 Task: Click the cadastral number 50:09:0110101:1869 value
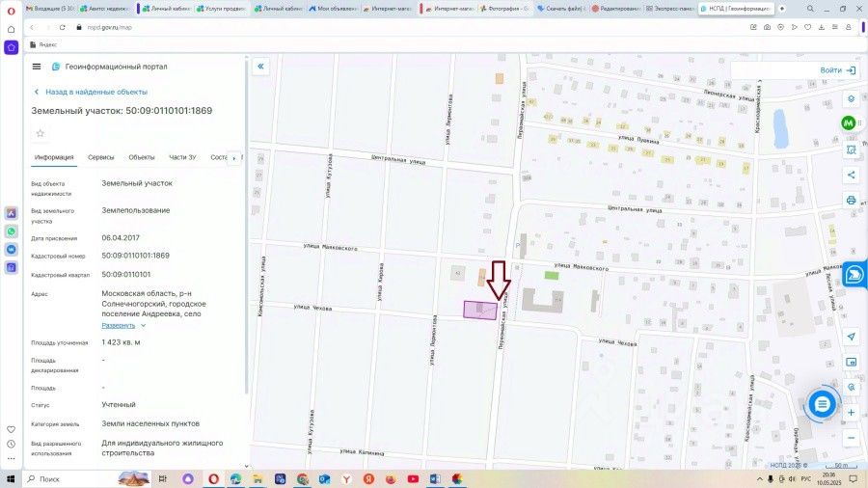coord(136,256)
